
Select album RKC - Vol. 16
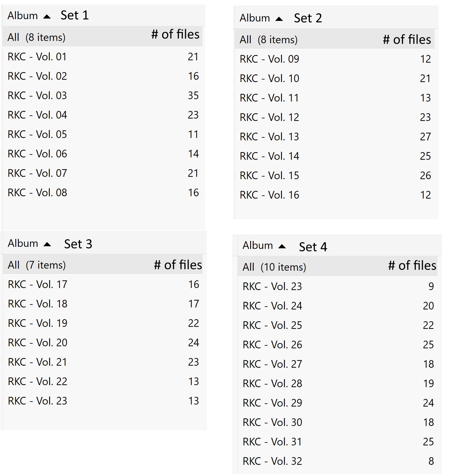coord(270,195)
